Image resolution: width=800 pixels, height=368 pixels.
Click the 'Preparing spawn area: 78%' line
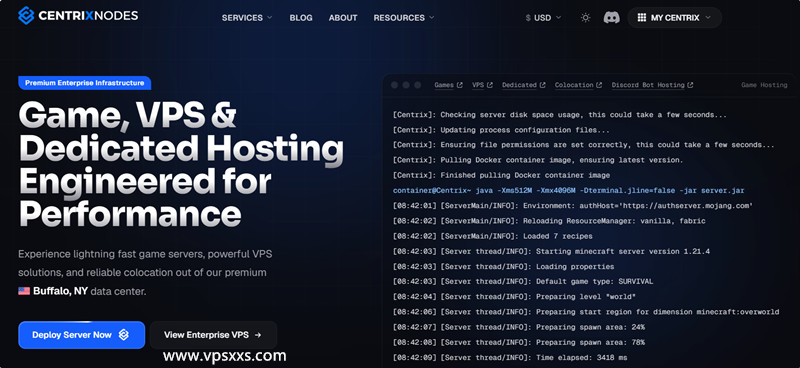tap(518, 342)
